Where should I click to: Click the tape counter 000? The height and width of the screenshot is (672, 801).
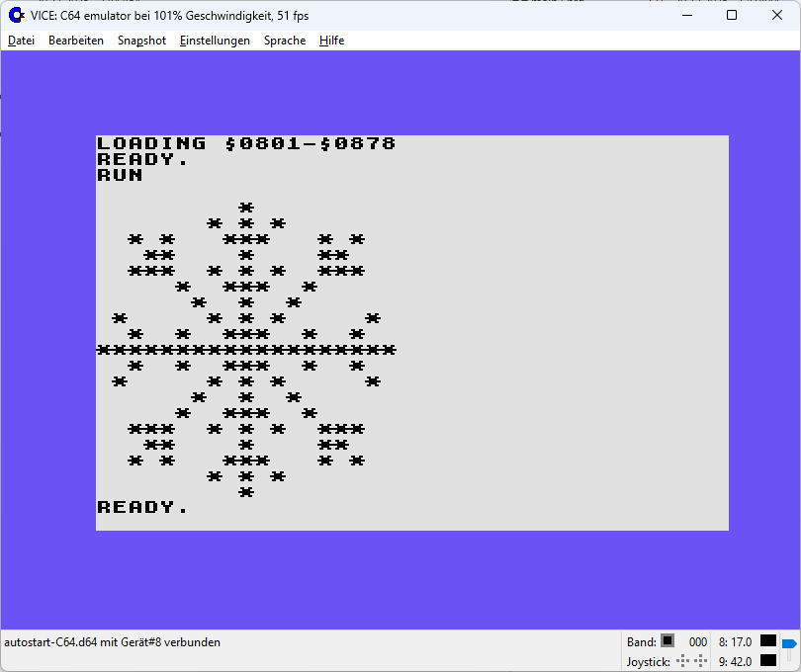698,642
